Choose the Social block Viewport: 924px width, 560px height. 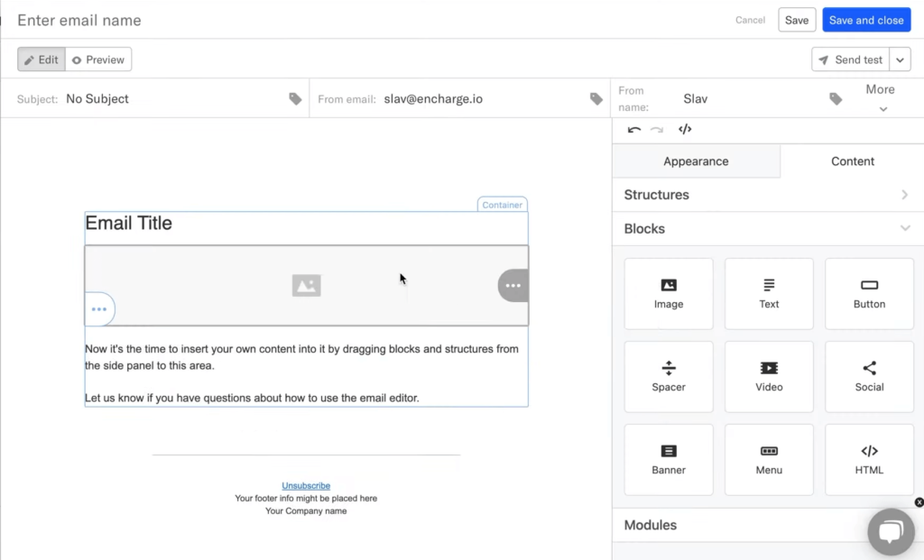tap(869, 377)
